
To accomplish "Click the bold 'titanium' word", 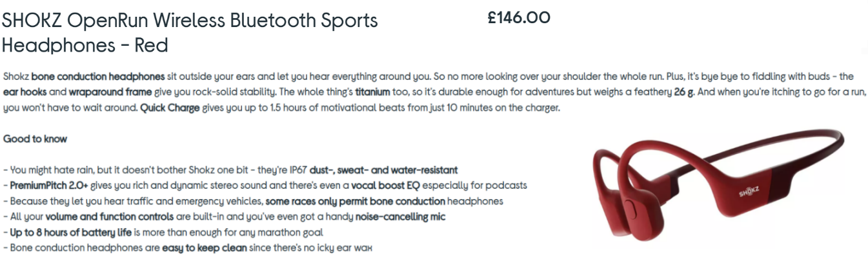I will [x=372, y=92].
